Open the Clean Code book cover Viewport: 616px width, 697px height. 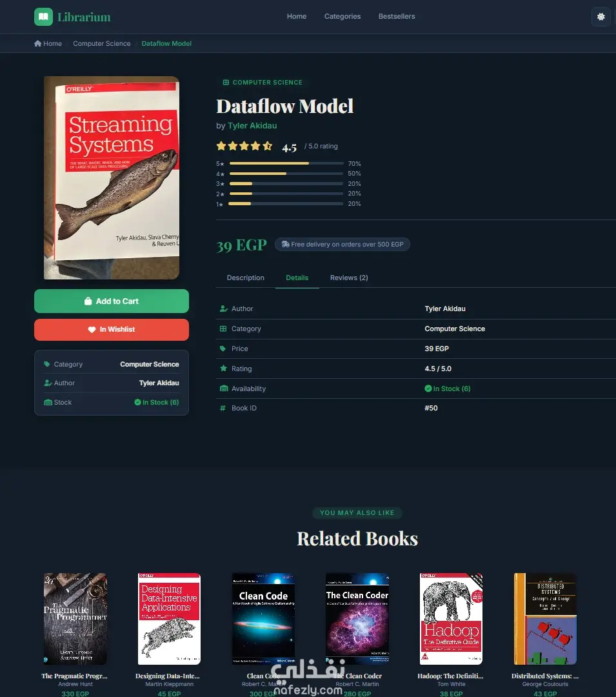pos(263,619)
